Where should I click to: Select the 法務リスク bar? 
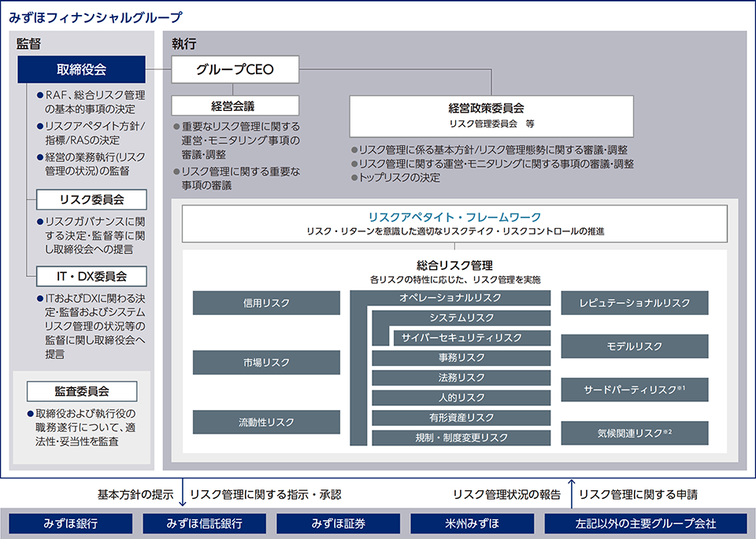pyautogui.click(x=461, y=378)
